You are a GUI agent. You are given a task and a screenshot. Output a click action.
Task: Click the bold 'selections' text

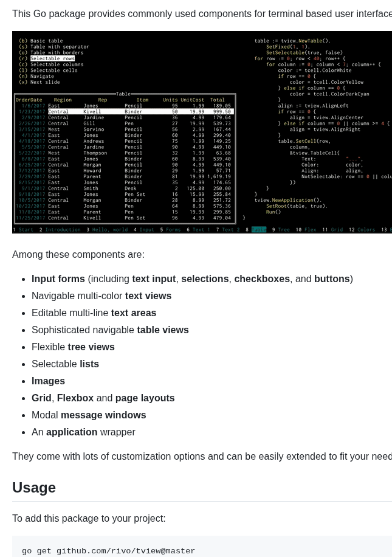tap(205, 279)
